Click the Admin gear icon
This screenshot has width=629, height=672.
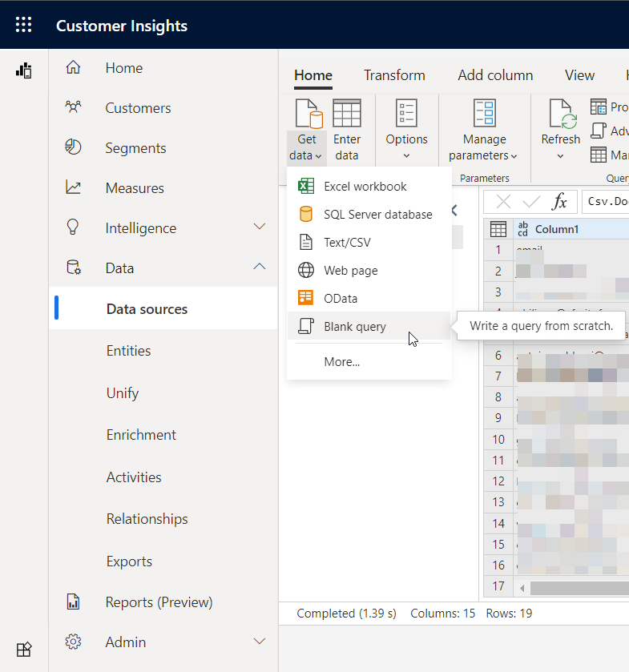tap(73, 642)
